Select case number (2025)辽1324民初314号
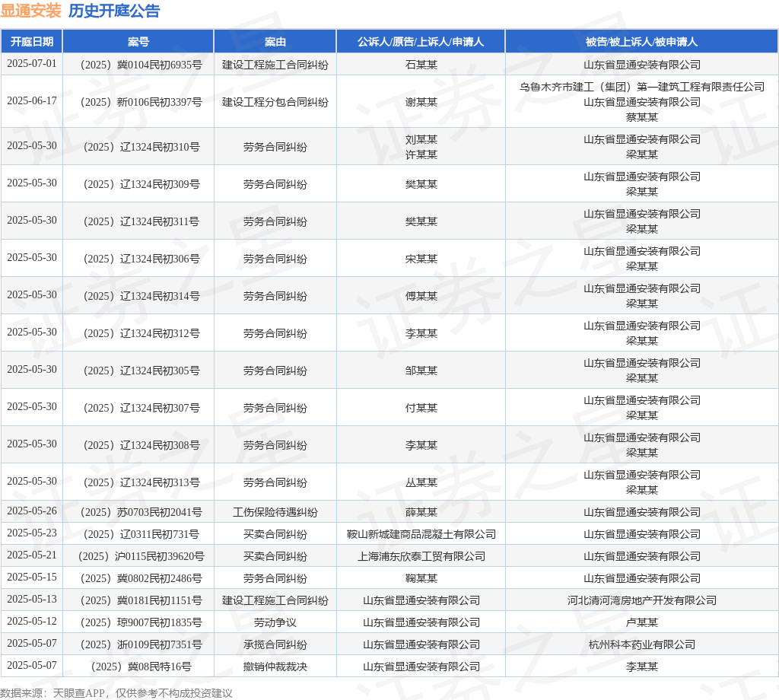 (x=140, y=296)
